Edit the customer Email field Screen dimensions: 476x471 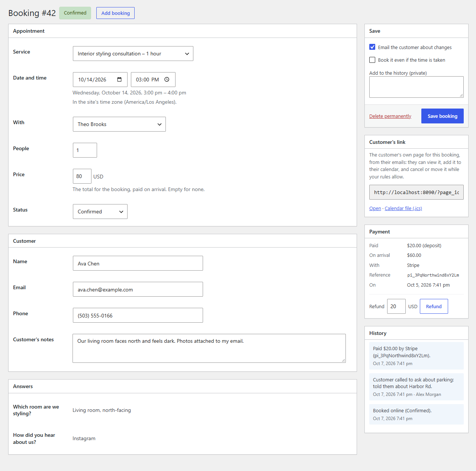138,289
